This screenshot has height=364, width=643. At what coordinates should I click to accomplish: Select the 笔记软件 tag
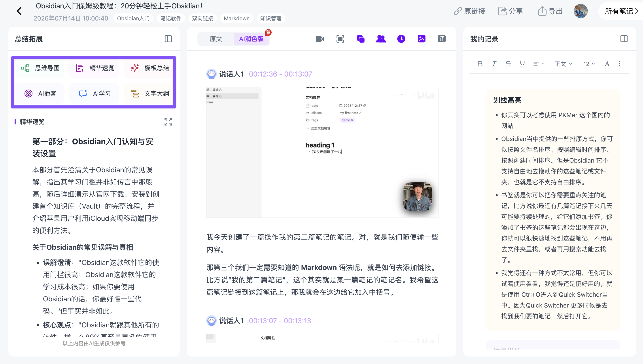point(171,19)
